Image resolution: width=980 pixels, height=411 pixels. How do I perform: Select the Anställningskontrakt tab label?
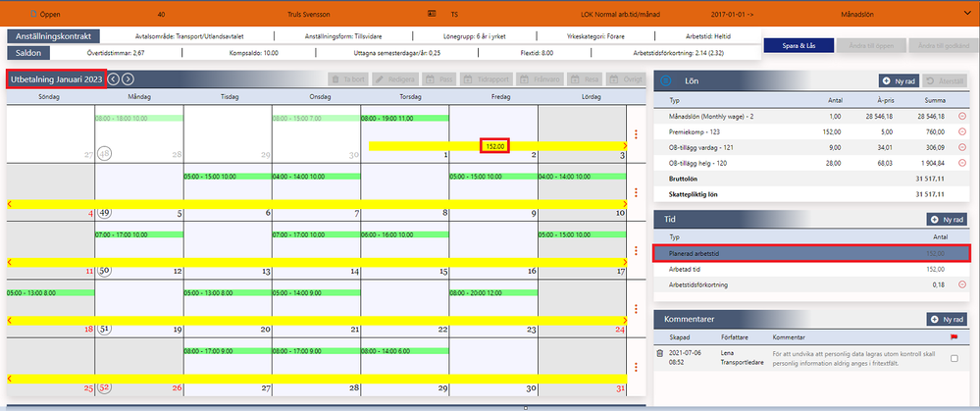pyautogui.click(x=54, y=36)
